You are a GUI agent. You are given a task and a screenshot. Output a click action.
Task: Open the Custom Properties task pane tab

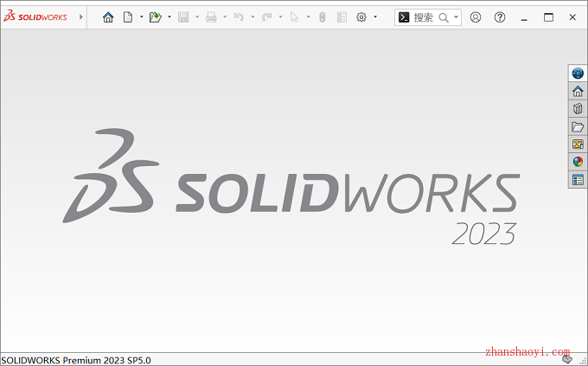578,180
